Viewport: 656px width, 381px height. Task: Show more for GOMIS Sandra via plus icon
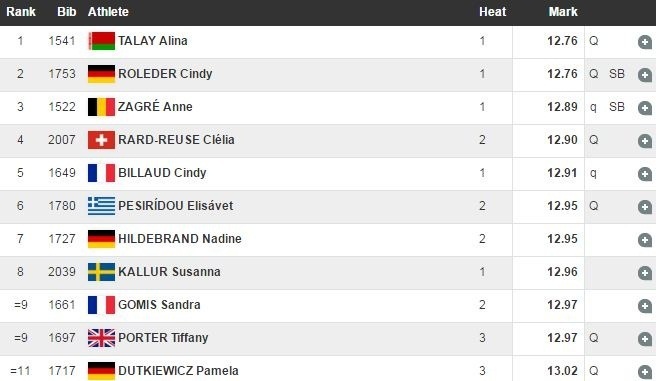coord(645,306)
